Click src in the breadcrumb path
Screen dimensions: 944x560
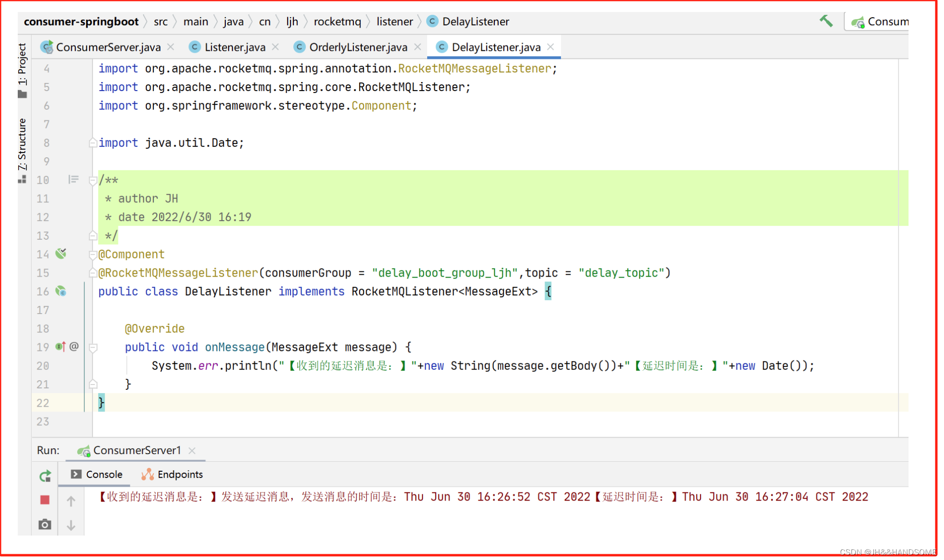coord(161,22)
